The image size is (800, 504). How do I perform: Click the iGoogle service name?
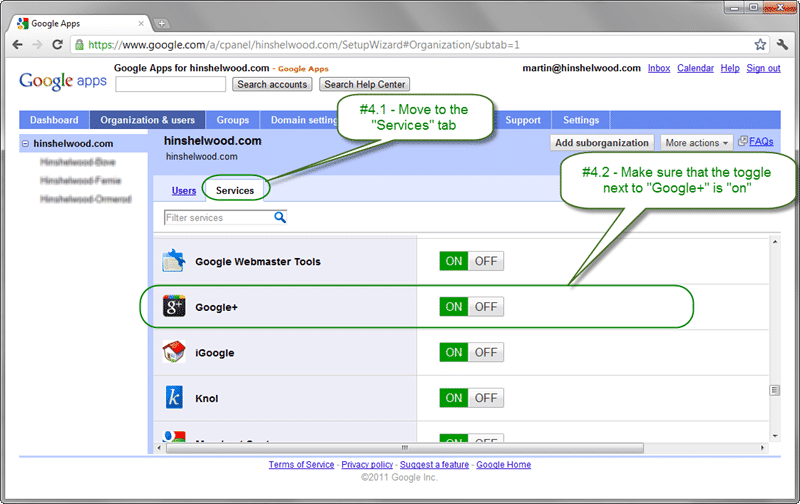pos(214,352)
